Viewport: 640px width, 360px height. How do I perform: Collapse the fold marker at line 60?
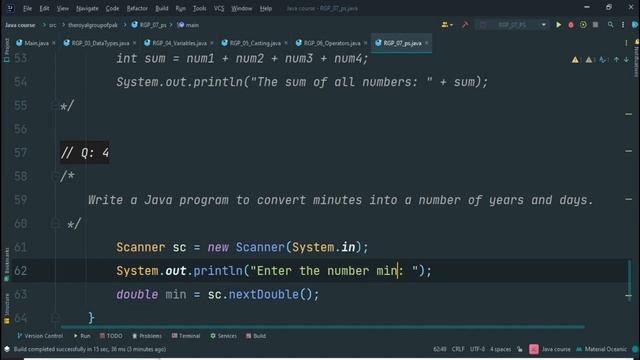click(x=55, y=224)
